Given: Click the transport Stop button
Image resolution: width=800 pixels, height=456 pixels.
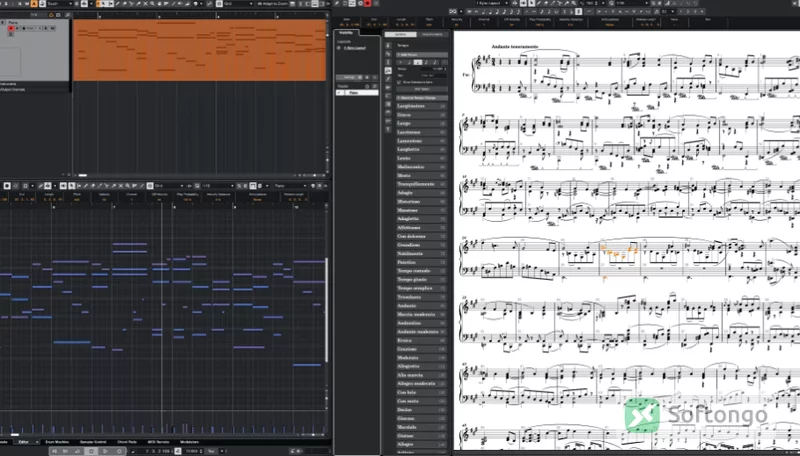Looking at the screenshot, I should [91, 451].
